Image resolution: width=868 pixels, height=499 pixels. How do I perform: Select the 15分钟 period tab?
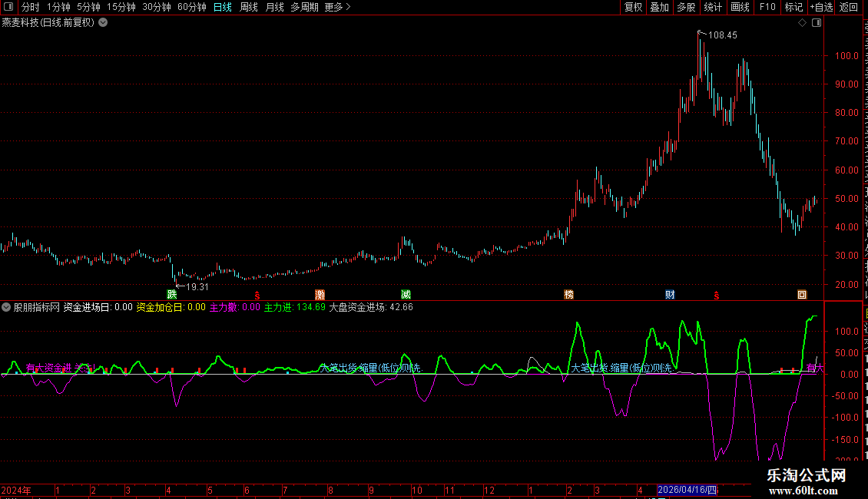pyautogui.click(x=121, y=7)
